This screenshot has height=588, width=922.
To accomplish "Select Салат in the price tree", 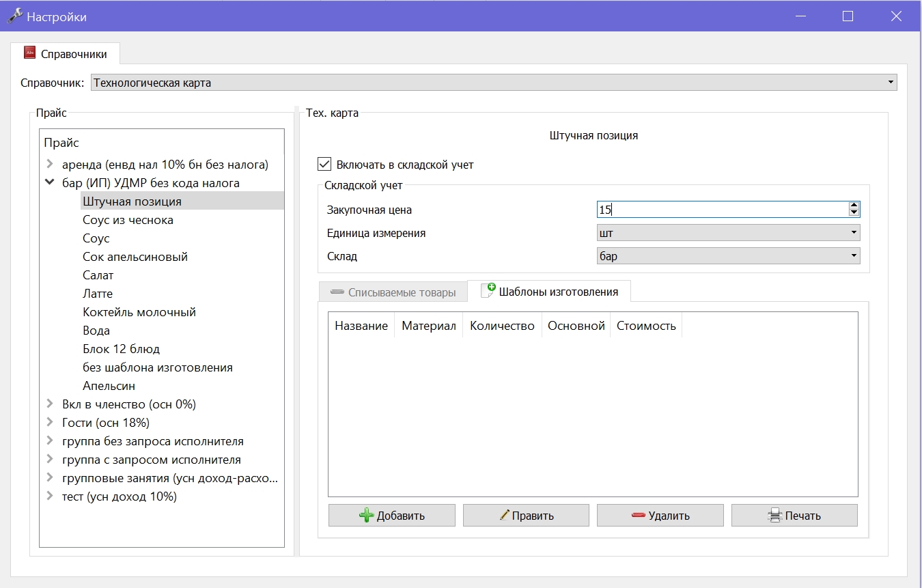I will pyautogui.click(x=98, y=275).
